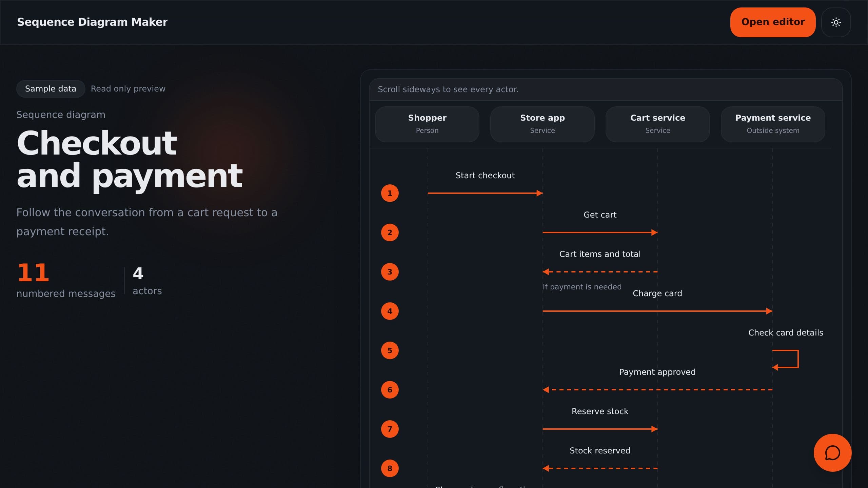This screenshot has height=488, width=868.
Task: Click the Charge card message label
Action: (x=657, y=293)
